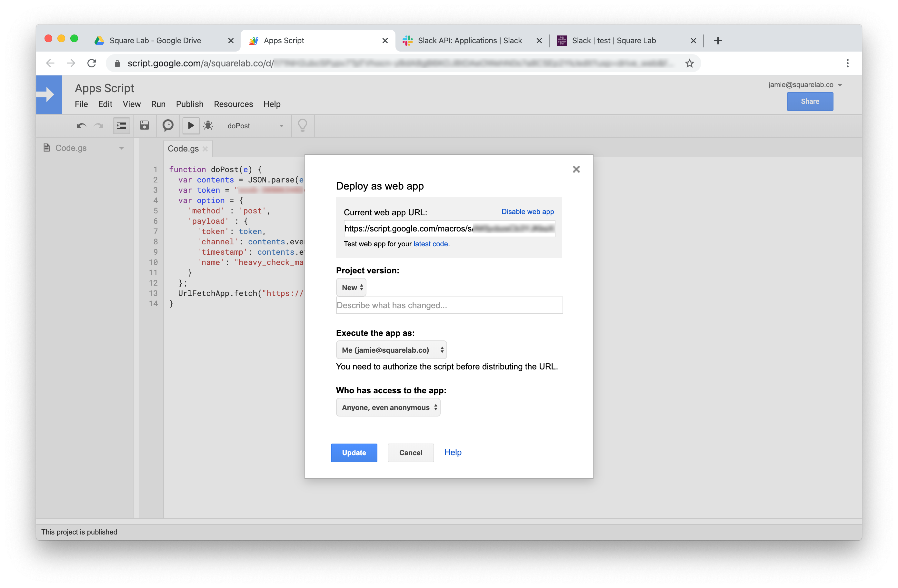This screenshot has height=588, width=898.
Task: Open the doPost function selector
Action: click(255, 126)
